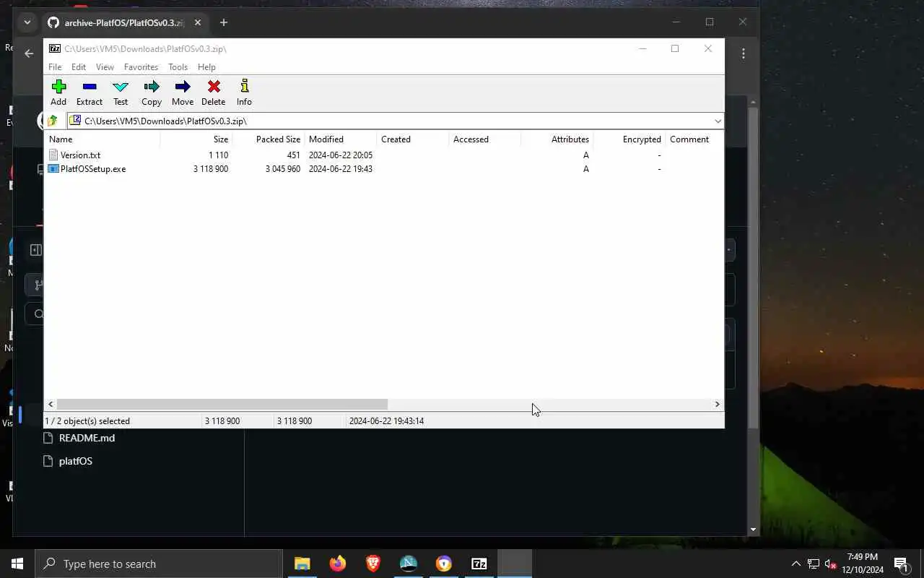Open the Edit menu
Viewport: 924px width, 578px height.
(79, 66)
